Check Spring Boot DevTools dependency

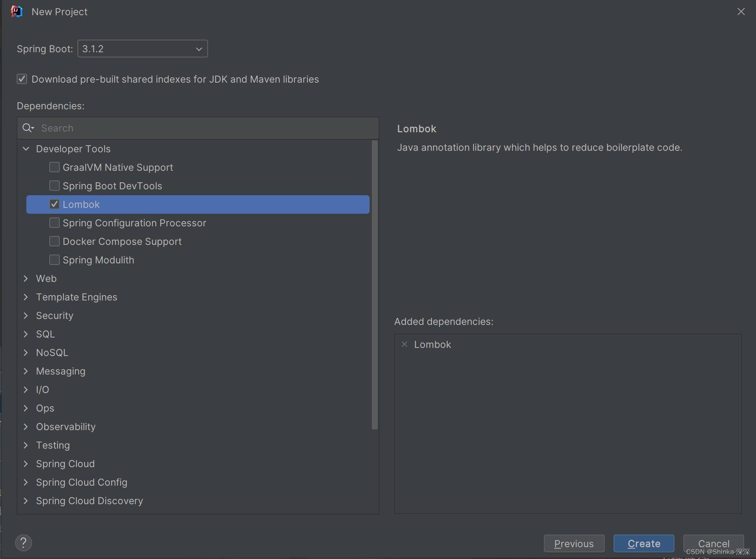(55, 186)
